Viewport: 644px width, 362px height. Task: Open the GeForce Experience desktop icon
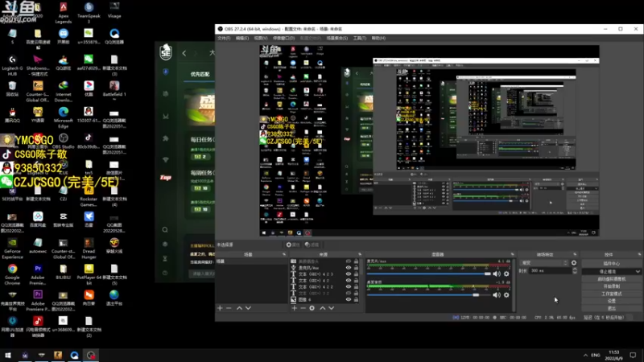12,249
